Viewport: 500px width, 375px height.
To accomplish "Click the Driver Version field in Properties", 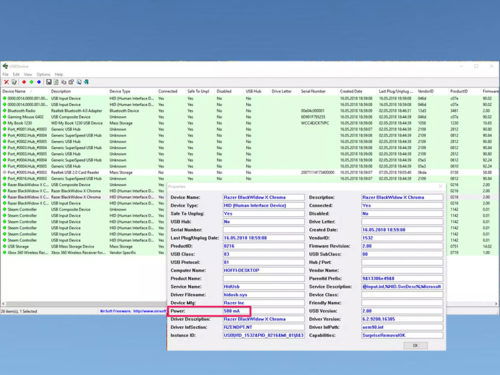I will coord(402,319).
